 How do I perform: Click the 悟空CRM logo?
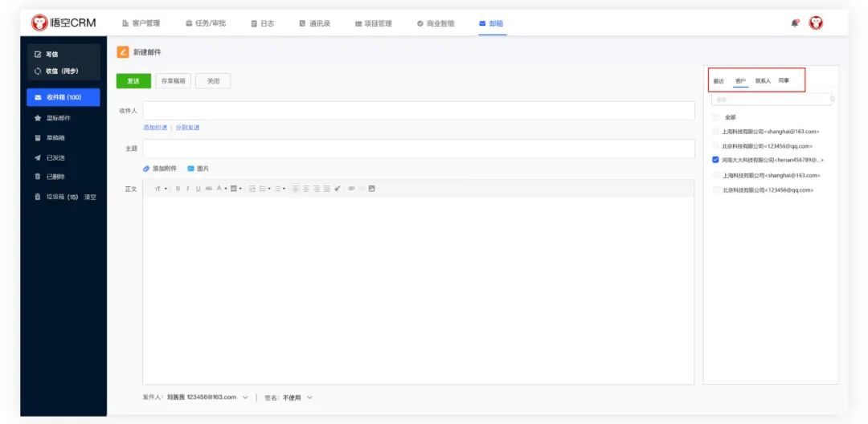pyautogui.click(x=63, y=22)
